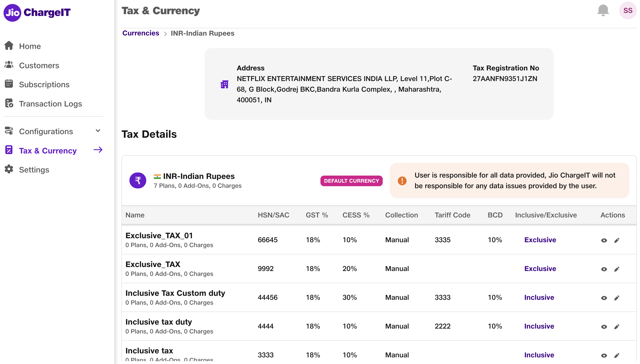Click the Customers sidebar icon
Viewport: 640px width, 364px height.
point(9,65)
